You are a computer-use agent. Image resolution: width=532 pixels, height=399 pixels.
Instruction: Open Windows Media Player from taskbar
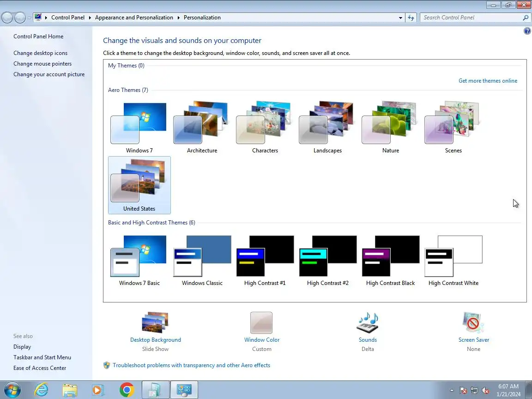click(x=98, y=390)
